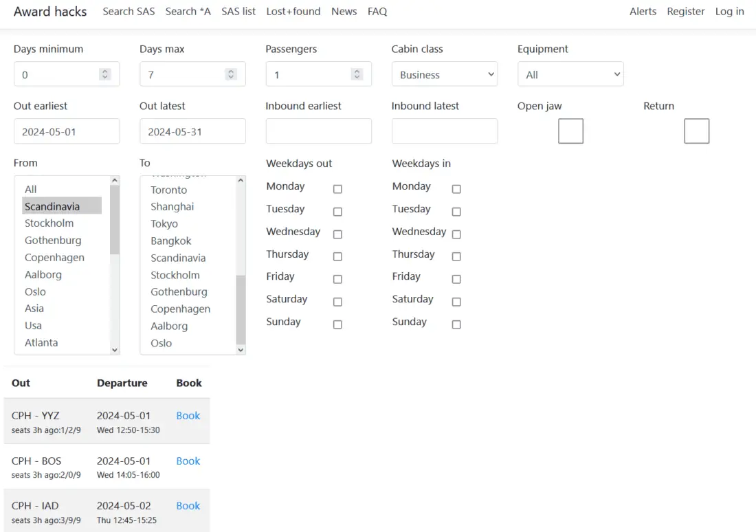Screen dimensions: 756x532
Task: Tick the Return checkbox
Action: 696,131
